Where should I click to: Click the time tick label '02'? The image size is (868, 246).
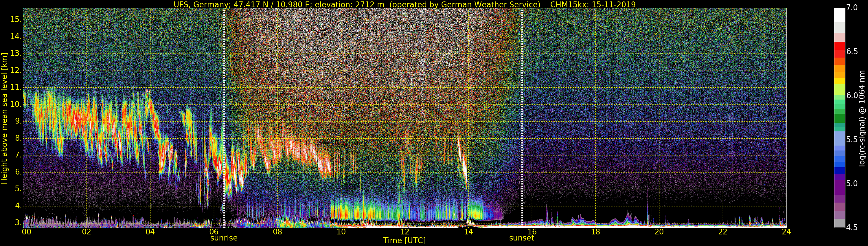coord(87,232)
